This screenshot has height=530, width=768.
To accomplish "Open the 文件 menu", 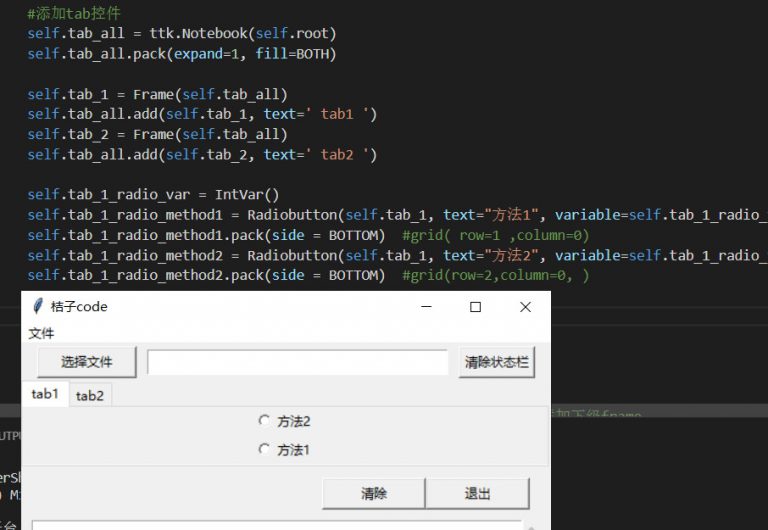I will [x=41, y=333].
